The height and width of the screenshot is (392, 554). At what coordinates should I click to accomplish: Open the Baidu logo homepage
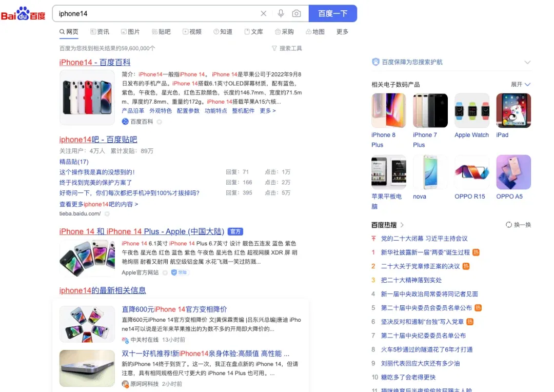coord(23,14)
